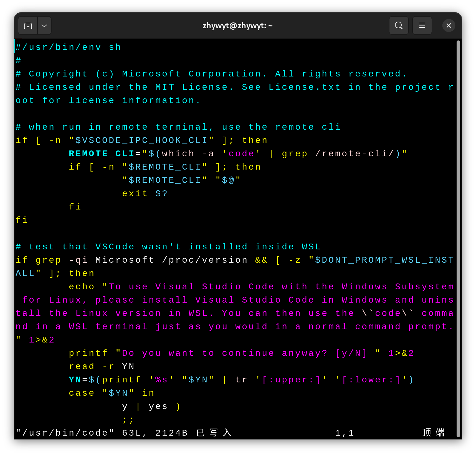Open terminal search
This screenshot has width=476, height=455.
coord(399,26)
